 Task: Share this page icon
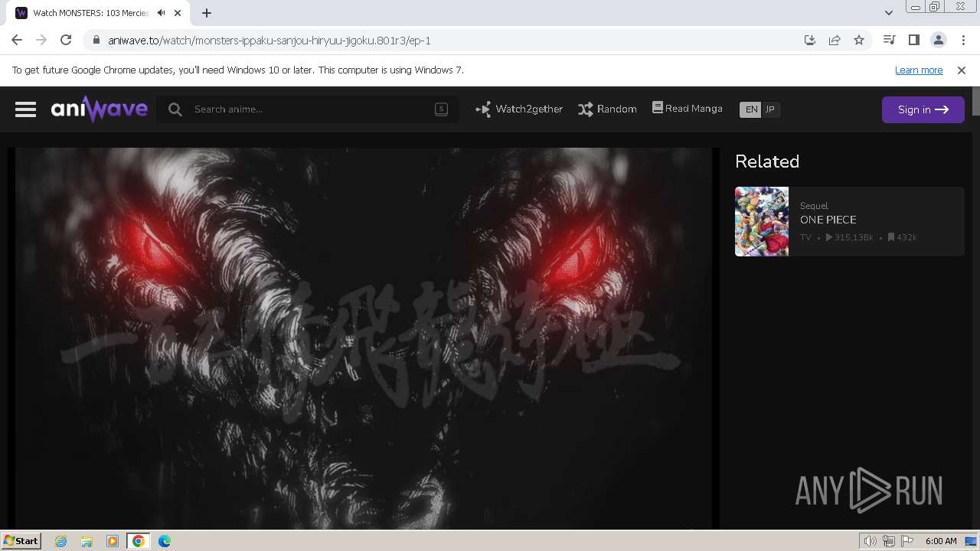[835, 41]
